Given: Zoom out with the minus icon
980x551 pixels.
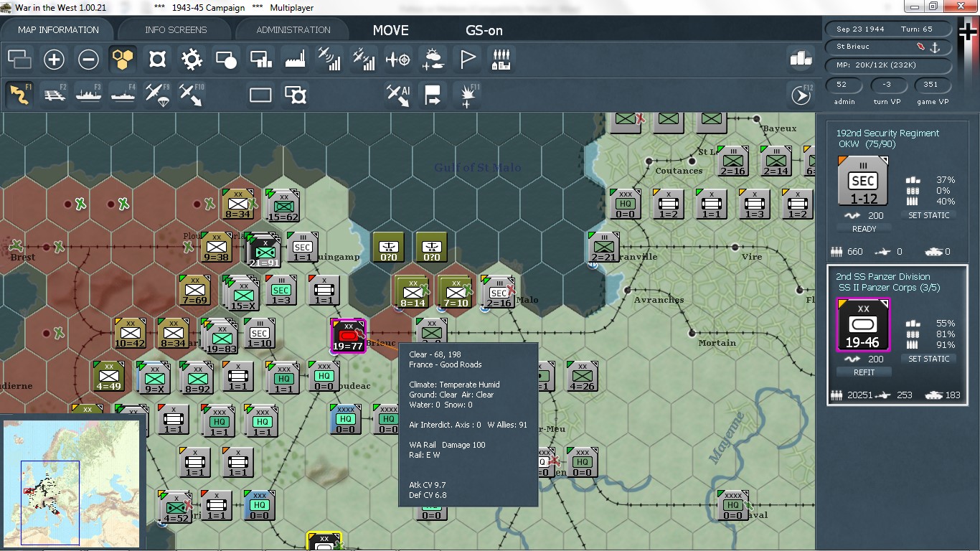Looking at the screenshot, I should click(89, 59).
